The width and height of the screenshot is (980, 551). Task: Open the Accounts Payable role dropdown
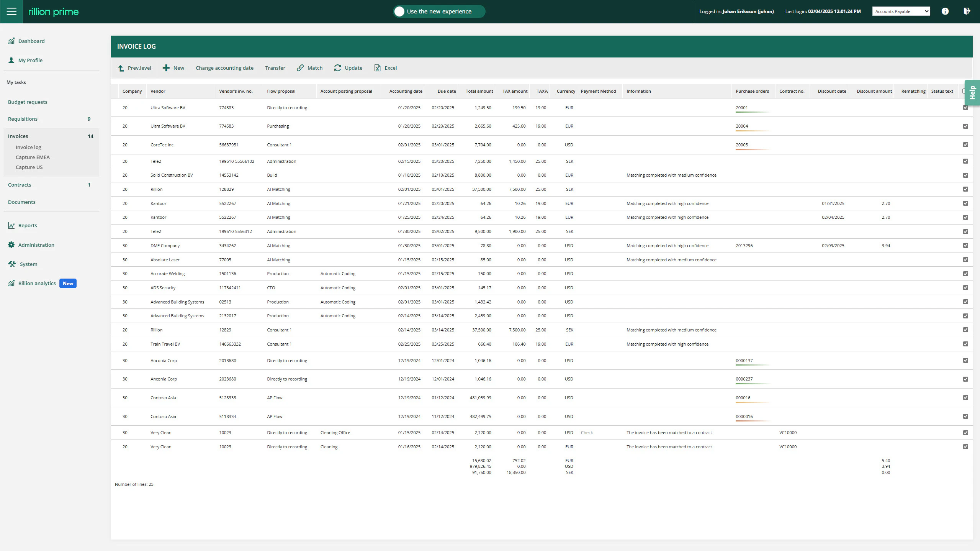[900, 11]
